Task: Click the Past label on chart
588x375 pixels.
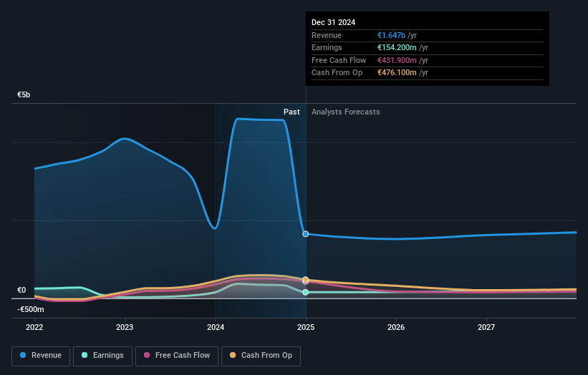Action: [x=291, y=112]
